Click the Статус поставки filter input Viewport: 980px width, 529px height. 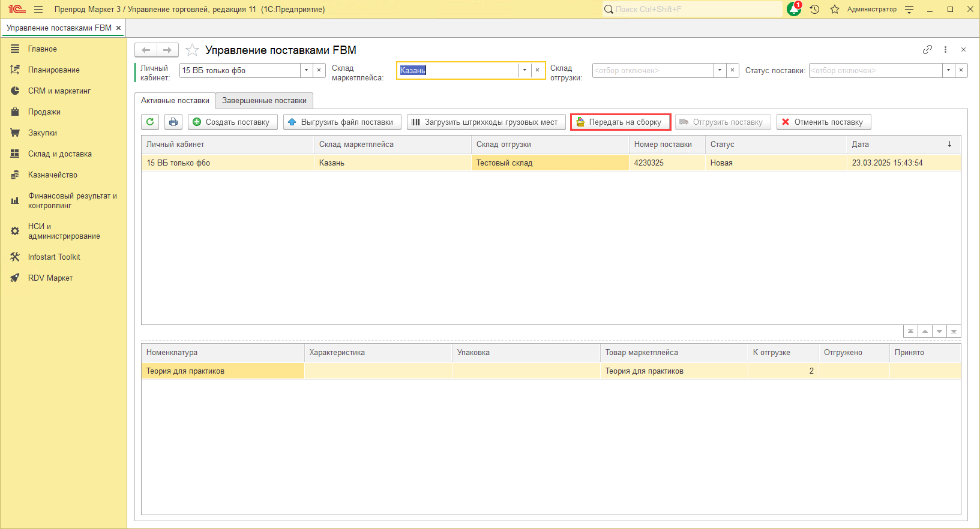click(x=876, y=70)
